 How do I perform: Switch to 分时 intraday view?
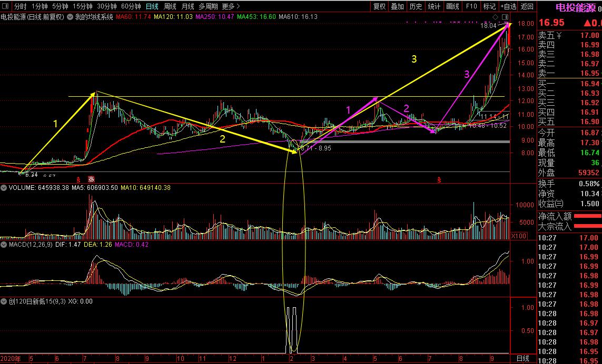[x=20, y=6]
